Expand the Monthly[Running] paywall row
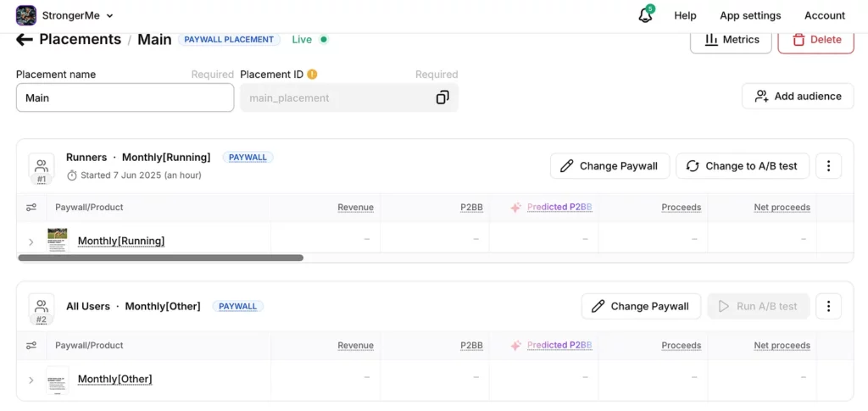 tap(31, 242)
